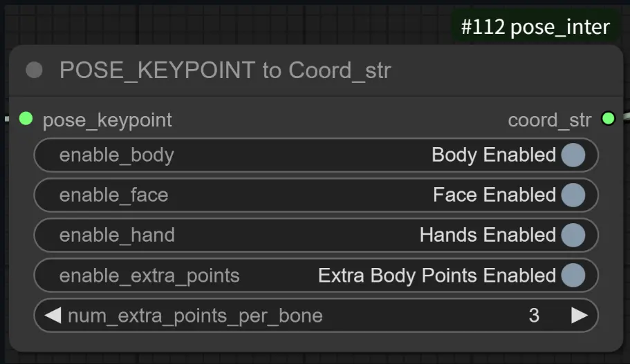Disable the Hands Enabled switch knob
The image size is (630, 364).
[573, 236]
